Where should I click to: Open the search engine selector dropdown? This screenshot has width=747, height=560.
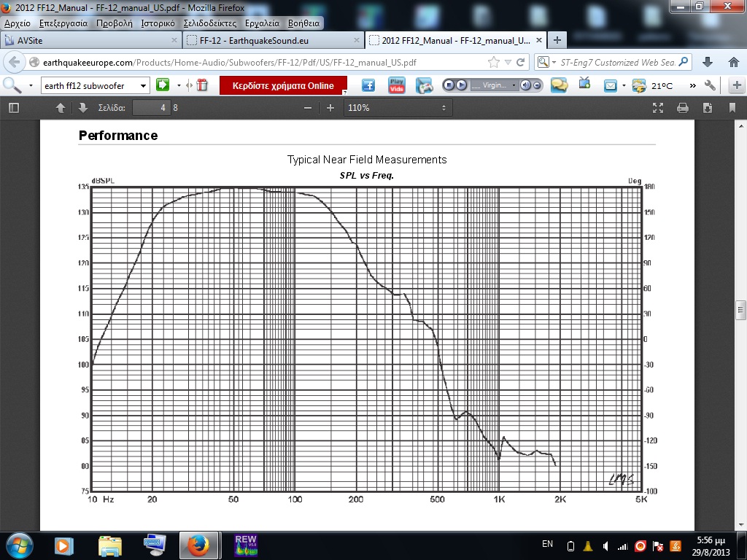(545, 62)
